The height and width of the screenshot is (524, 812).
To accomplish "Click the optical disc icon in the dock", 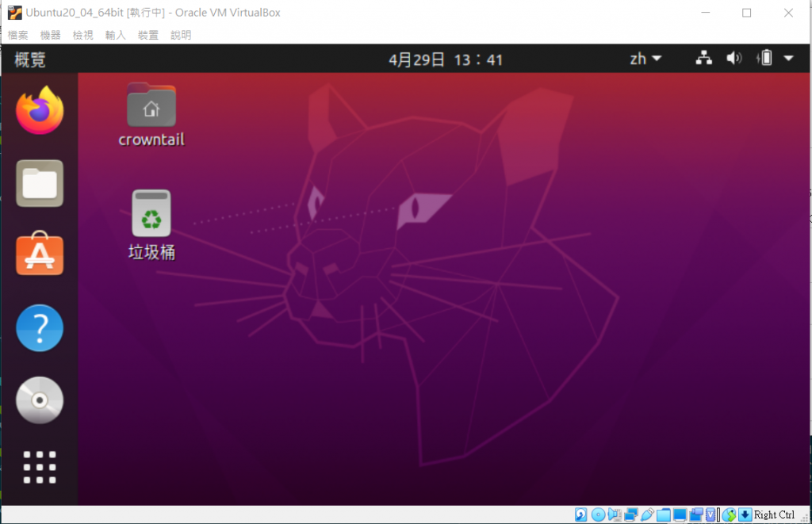I will (40, 400).
